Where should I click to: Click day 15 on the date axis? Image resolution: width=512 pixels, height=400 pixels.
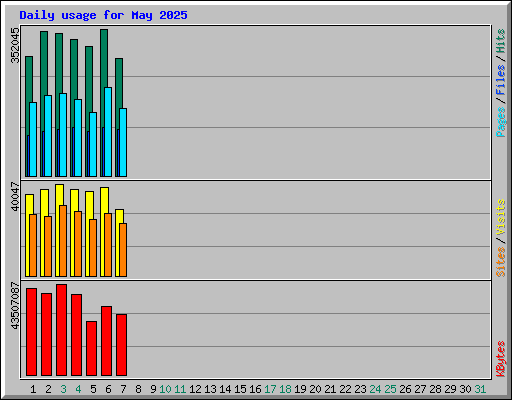tap(240, 389)
